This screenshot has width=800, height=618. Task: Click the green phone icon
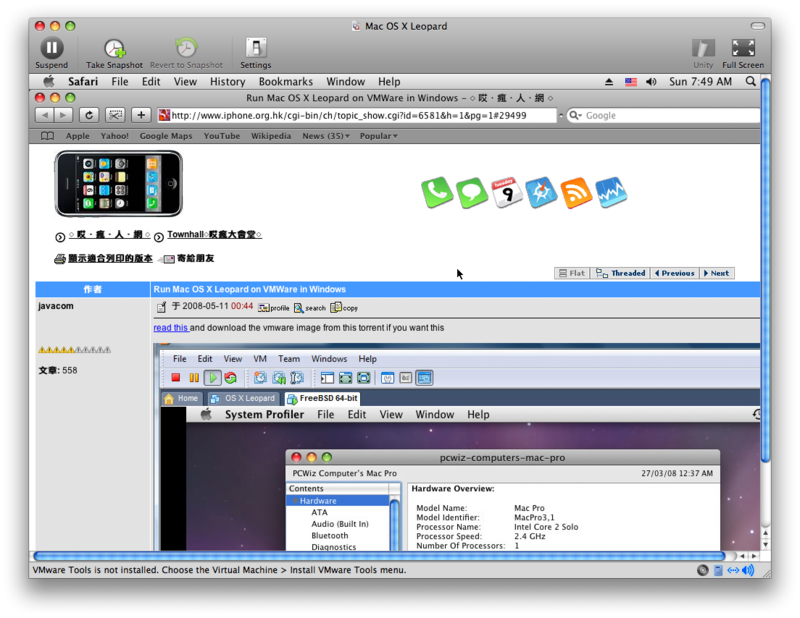pos(437,192)
